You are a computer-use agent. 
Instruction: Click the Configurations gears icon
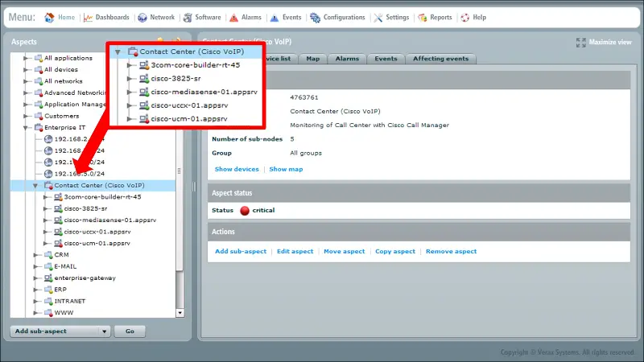[x=315, y=18]
